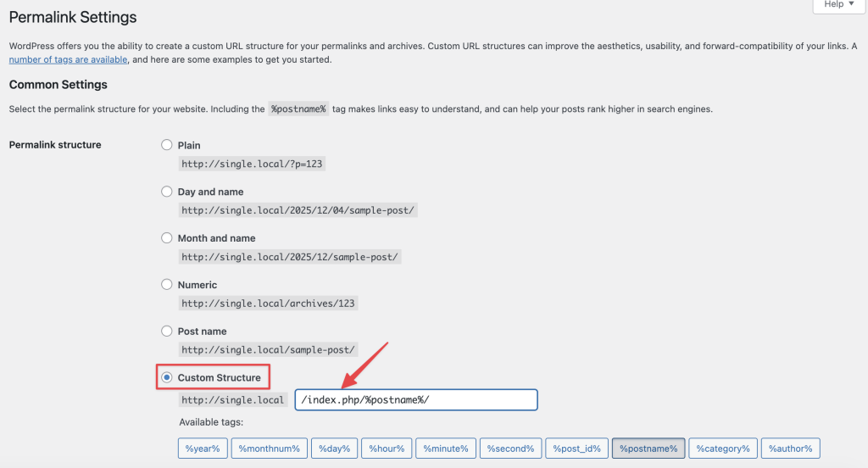This screenshot has height=468, width=868.
Task: Click the Numeric option label
Action: pyautogui.click(x=197, y=285)
